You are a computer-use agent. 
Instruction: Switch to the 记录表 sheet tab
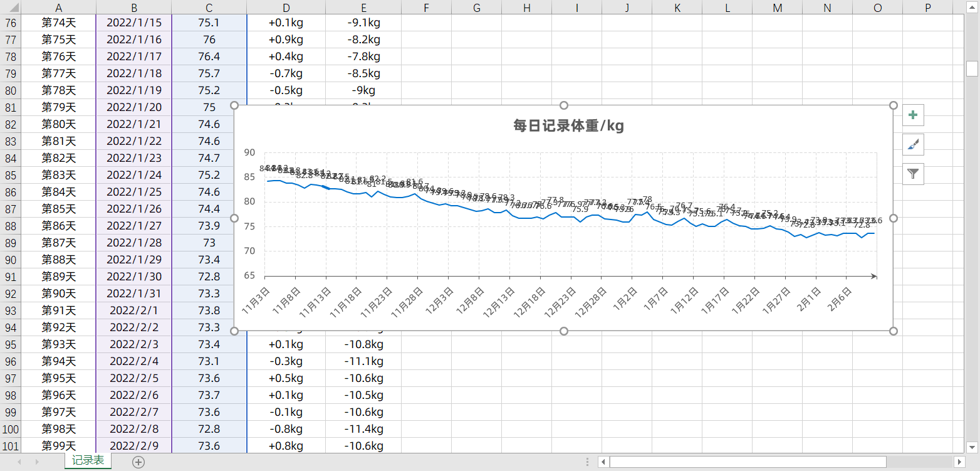(x=88, y=459)
